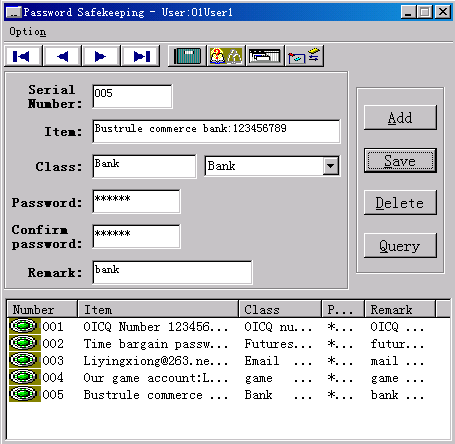
Task: Go to the previous record
Action: pos(62,56)
